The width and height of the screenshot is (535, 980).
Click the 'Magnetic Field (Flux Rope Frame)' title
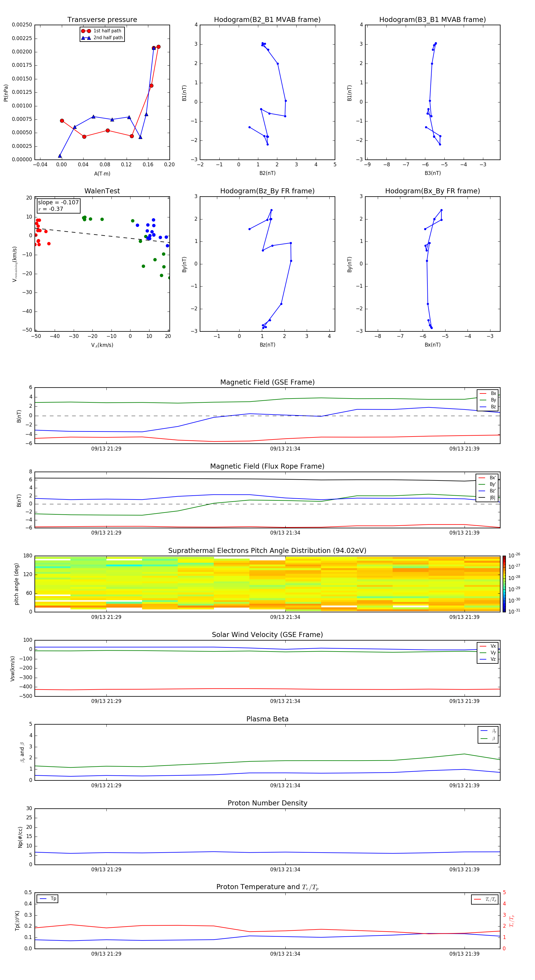point(267,467)
